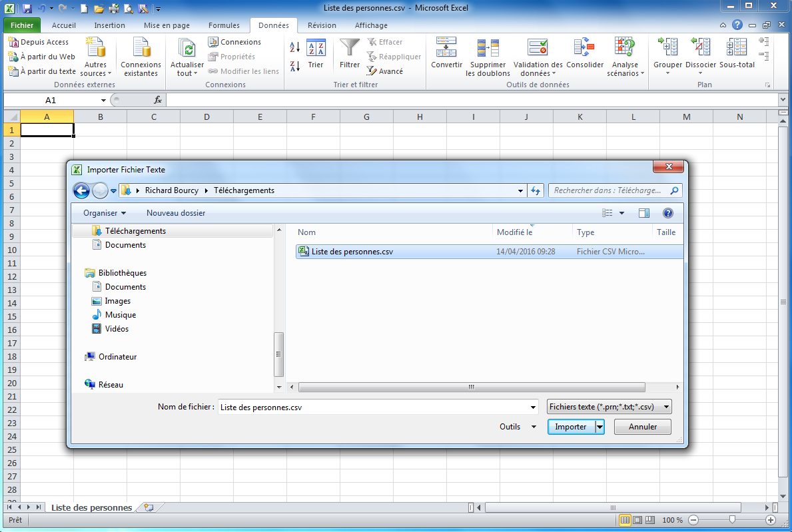Open Avancé filter options

(385, 71)
